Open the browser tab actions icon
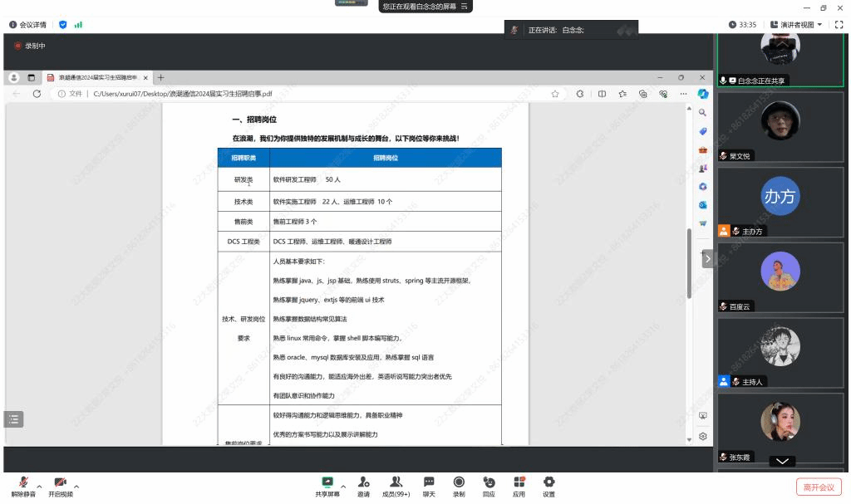This screenshot has height=504, width=851. coord(32,77)
